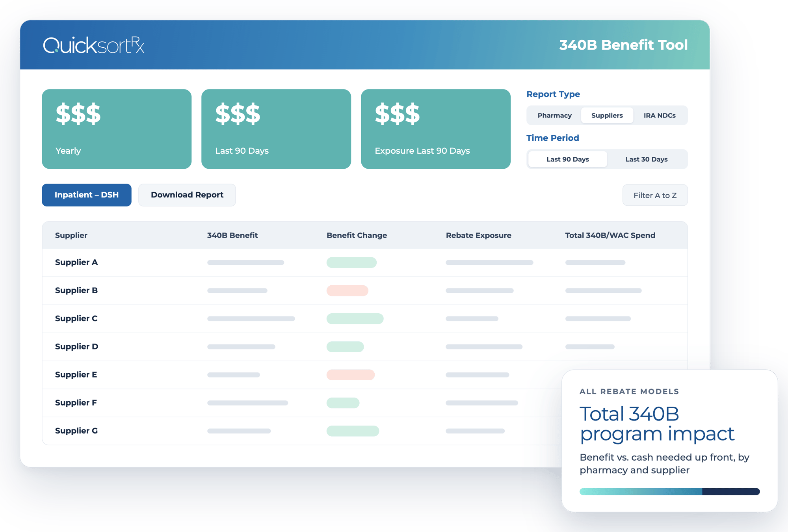Sort by the Benefit Change column header
The height and width of the screenshot is (532, 788).
[357, 235]
